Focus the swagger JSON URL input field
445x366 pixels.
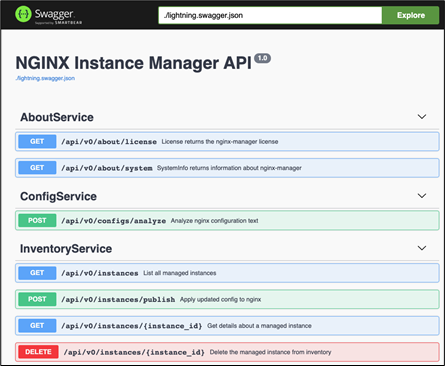point(270,15)
